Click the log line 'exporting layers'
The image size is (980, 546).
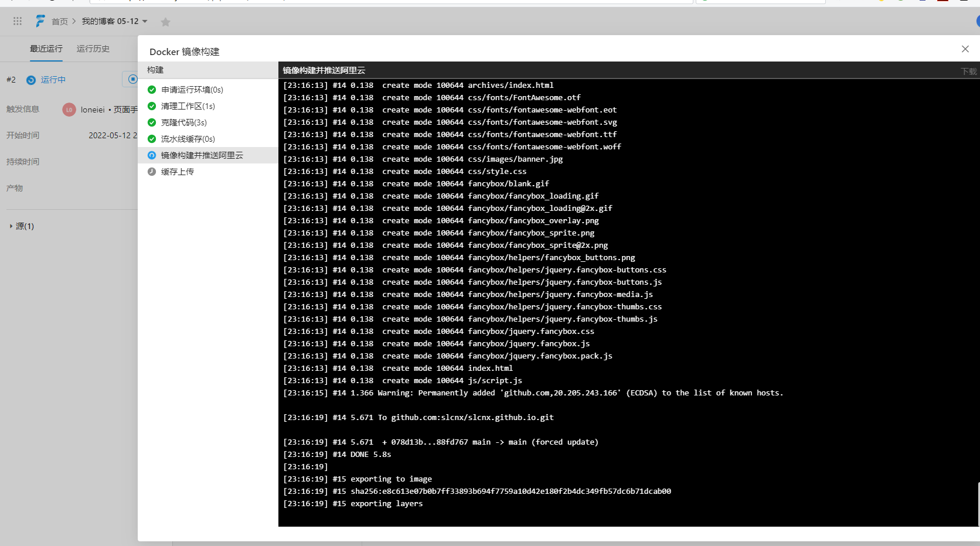[353, 504]
